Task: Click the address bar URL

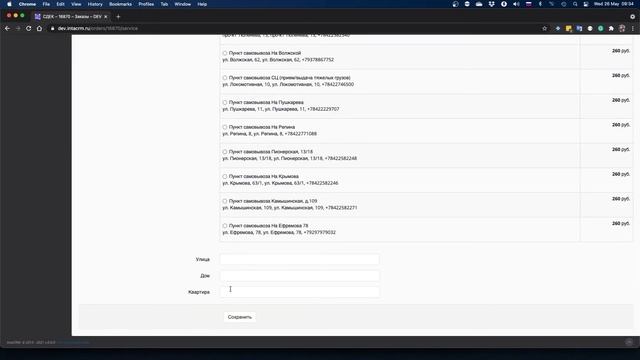Action: point(98,29)
